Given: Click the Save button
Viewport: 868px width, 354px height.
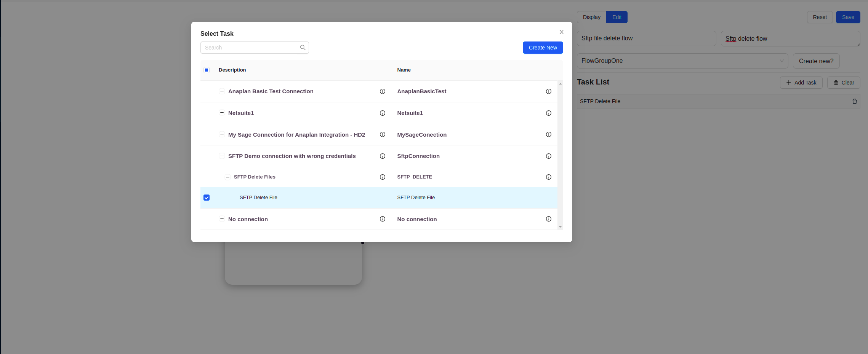Looking at the screenshot, I should pyautogui.click(x=848, y=17).
